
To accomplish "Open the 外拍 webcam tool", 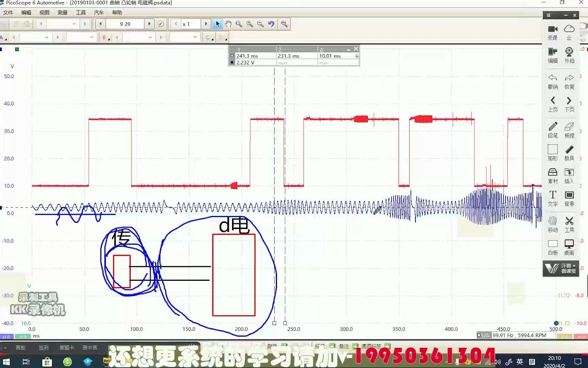I will point(569,56).
